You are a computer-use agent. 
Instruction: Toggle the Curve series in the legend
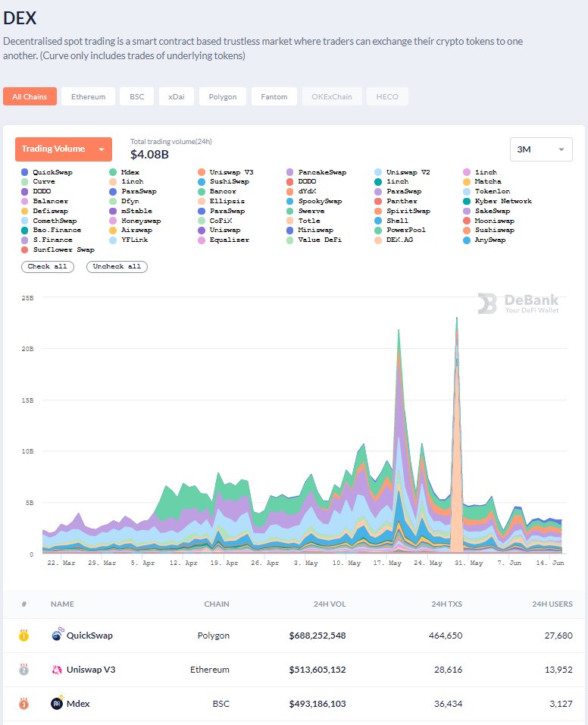(x=39, y=182)
